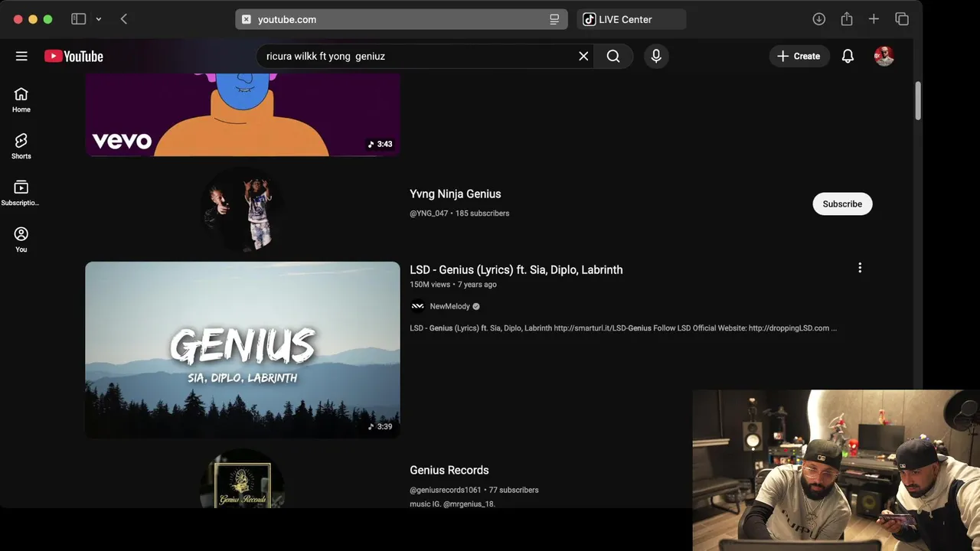Image resolution: width=980 pixels, height=551 pixels.
Task: Click the 150M views text
Action: [430, 285]
